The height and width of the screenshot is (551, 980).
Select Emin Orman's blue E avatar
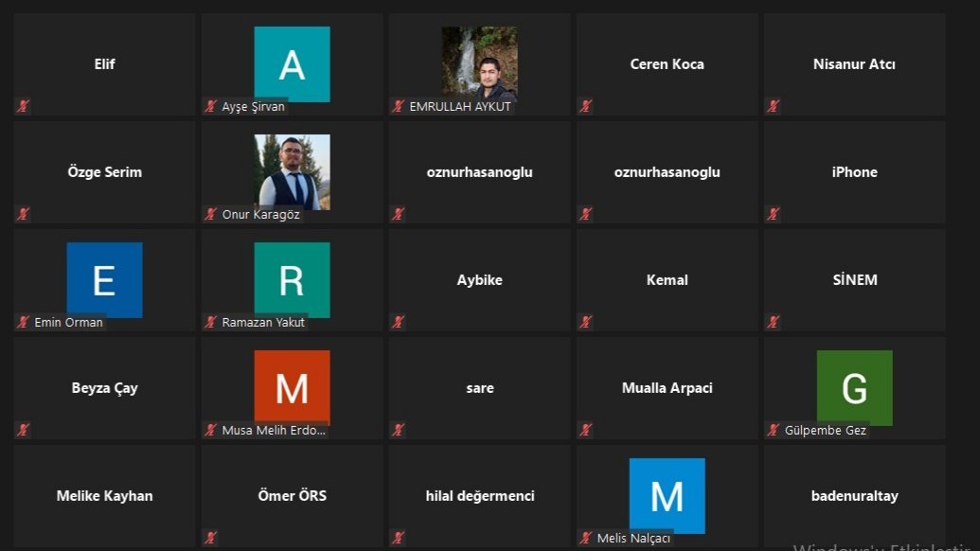point(104,280)
